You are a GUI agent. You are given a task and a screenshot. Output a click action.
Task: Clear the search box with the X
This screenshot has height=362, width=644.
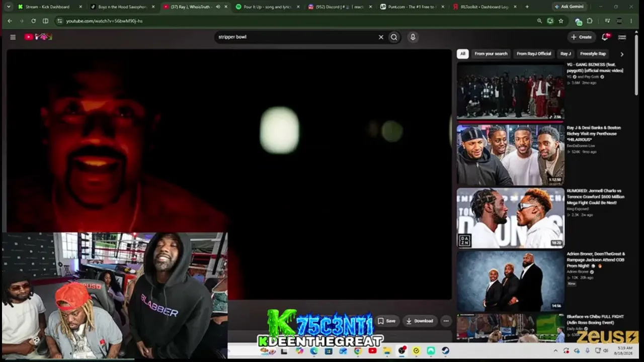381,37
